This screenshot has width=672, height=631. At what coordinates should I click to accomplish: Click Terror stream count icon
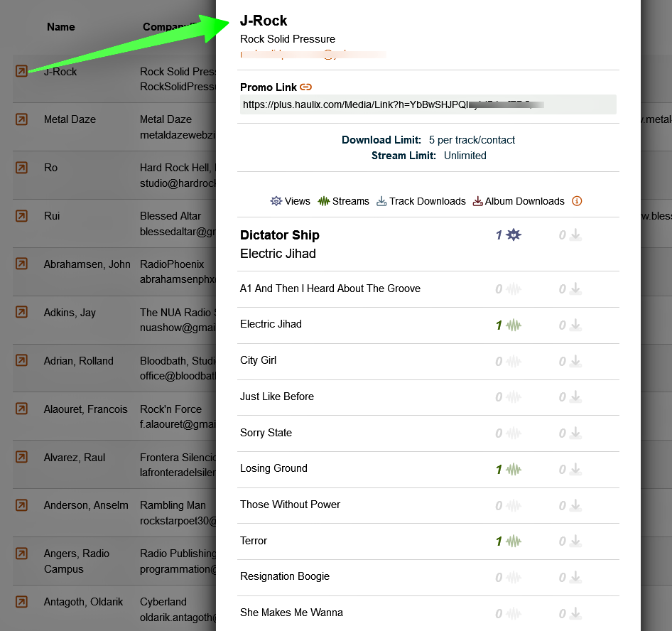(514, 541)
